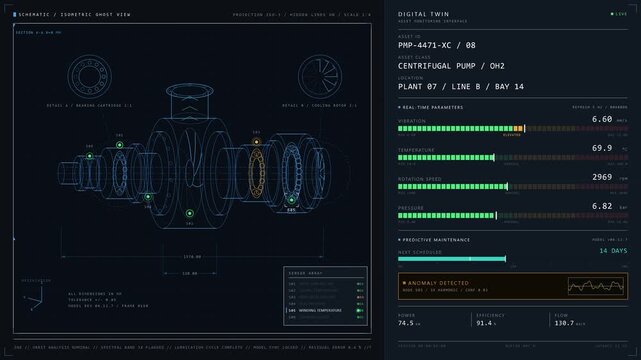Select green sensor marker on the shaft coupling
The width and height of the screenshot is (641, 360).
click(x=90, y=156)
